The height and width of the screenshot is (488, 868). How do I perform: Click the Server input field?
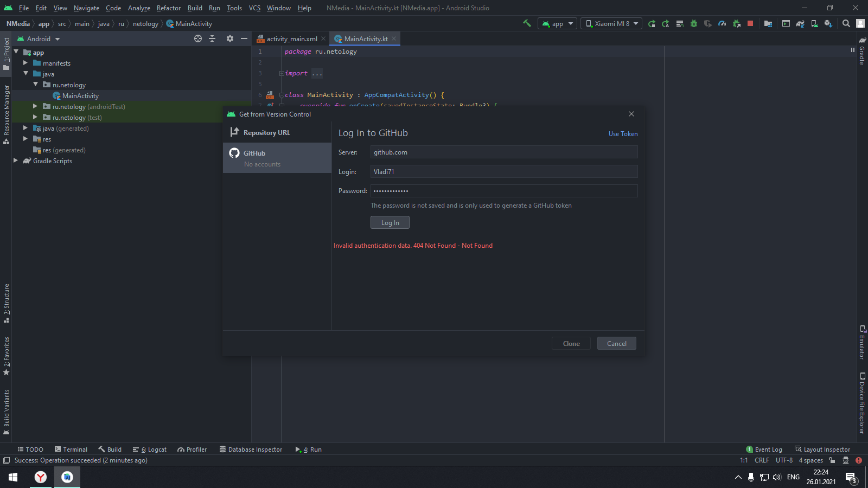(504, 152)
